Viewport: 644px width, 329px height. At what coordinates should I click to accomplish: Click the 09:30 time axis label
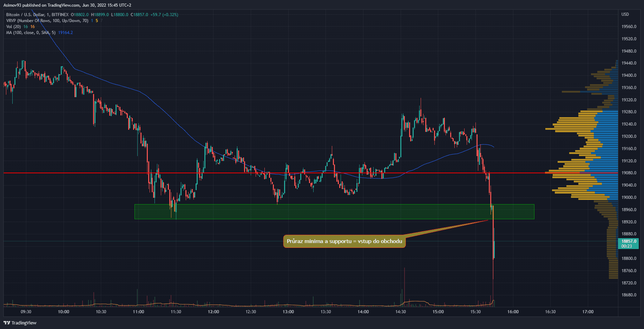point(26,312)
